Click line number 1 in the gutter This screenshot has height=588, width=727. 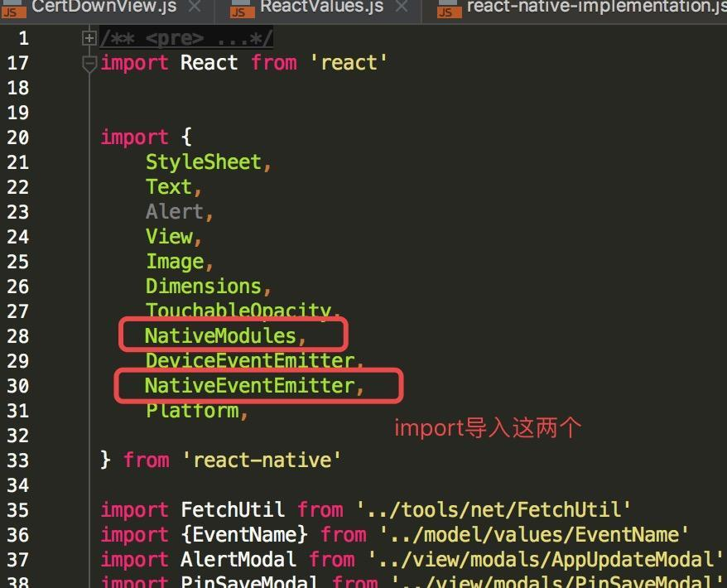[23, 37]
